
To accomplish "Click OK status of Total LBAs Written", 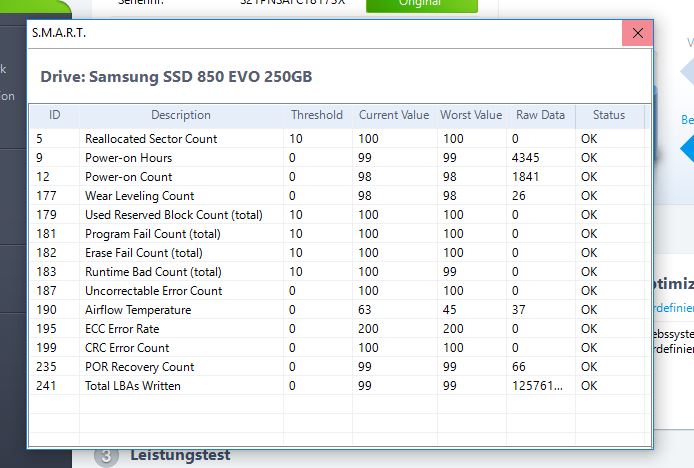I will pos(589,386).
